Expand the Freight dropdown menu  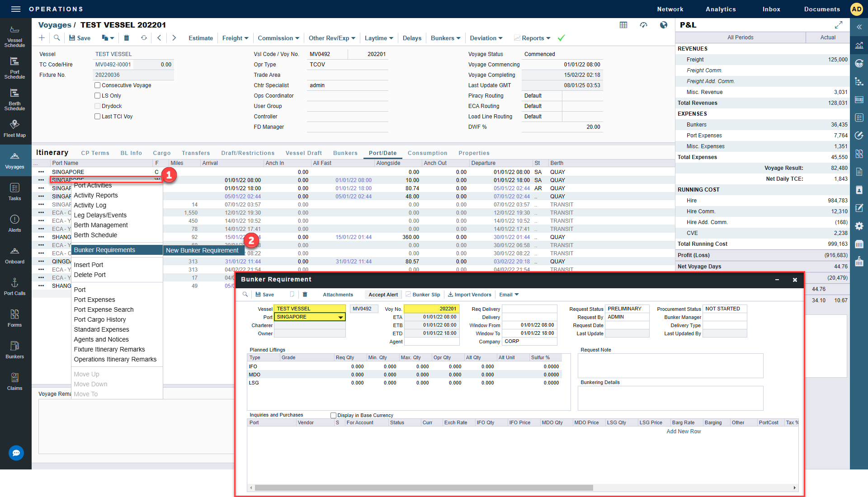click(x=235, y=38)
